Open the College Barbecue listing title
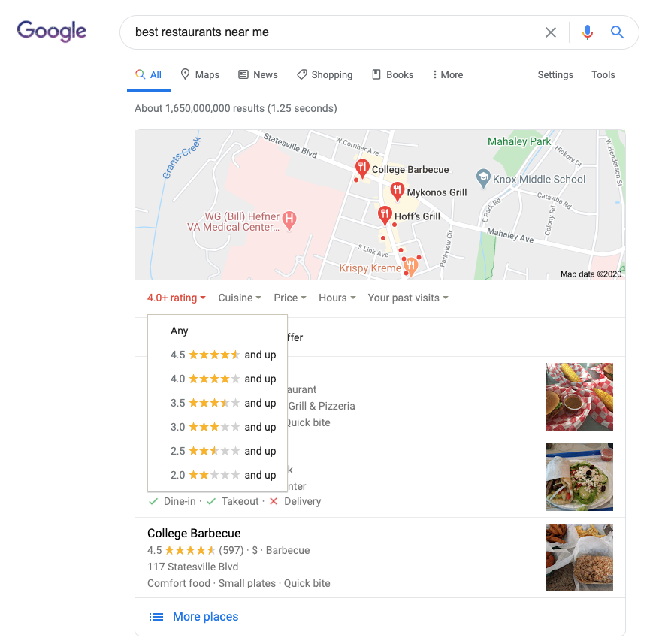The image size is (656, 644). tap(194, 533)
